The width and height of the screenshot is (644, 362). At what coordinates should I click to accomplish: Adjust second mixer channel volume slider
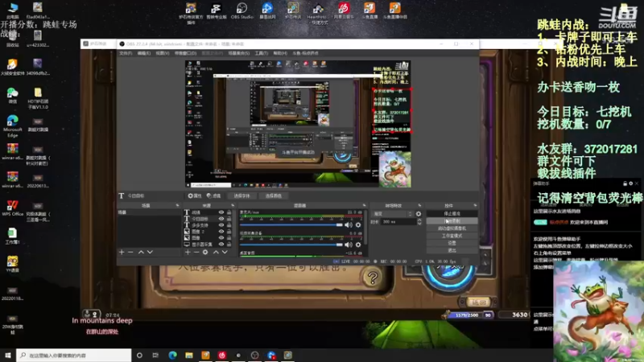(291, 245)
